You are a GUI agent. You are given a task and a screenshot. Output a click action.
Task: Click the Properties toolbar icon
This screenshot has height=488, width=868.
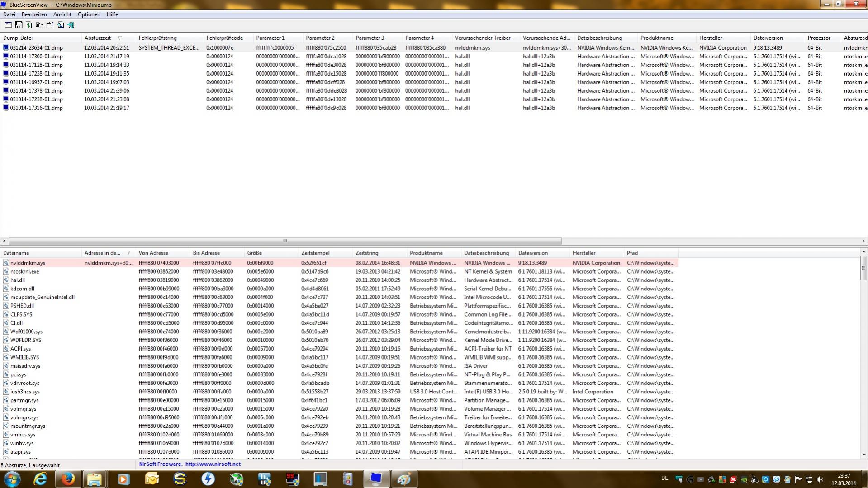pyautogui.click(x=50, y=25)
